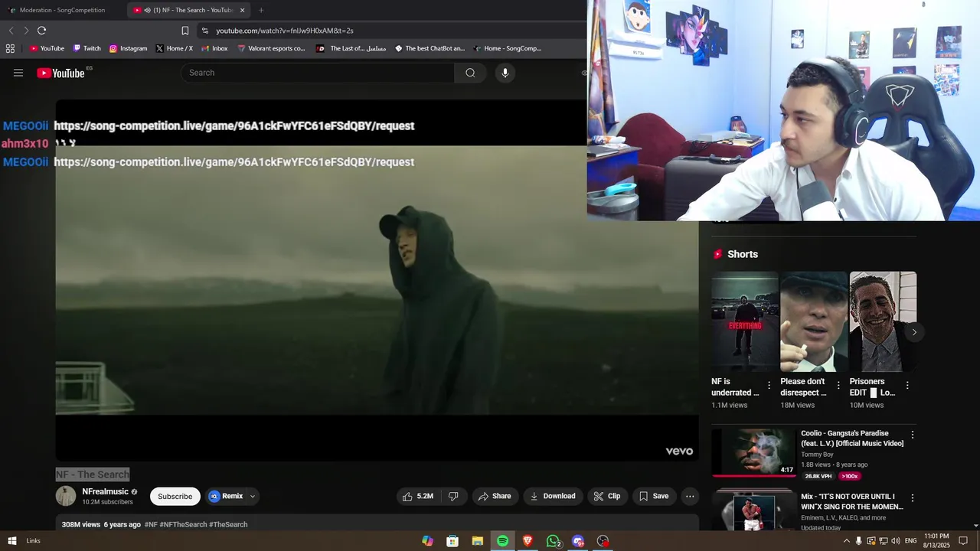Toggle system volume icon in the tray
The height and width of the screenshot is (551, 980).
[896, 541]
